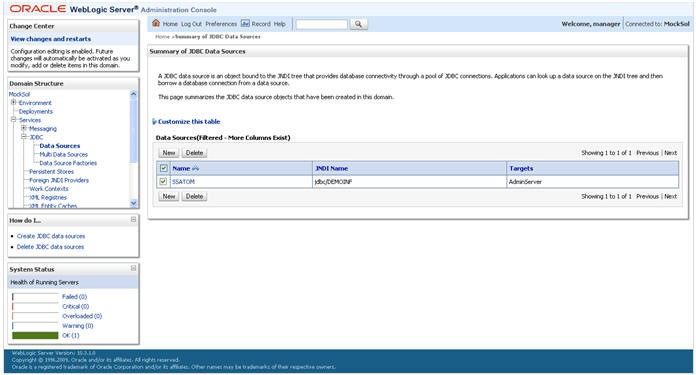Expand the Environment tree node
This screenshot has width=696, height=375.
14,103
